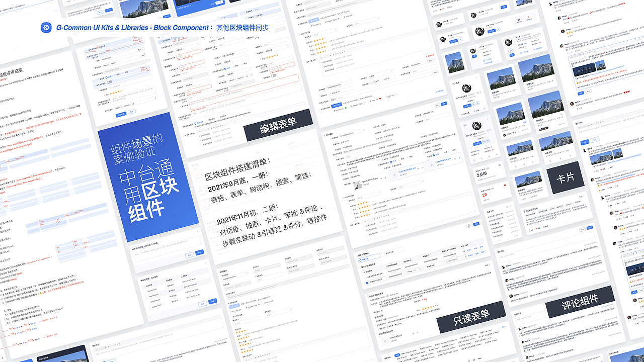Click the blue G-Common logo icon
644x362 pixels.
[46, 28]
